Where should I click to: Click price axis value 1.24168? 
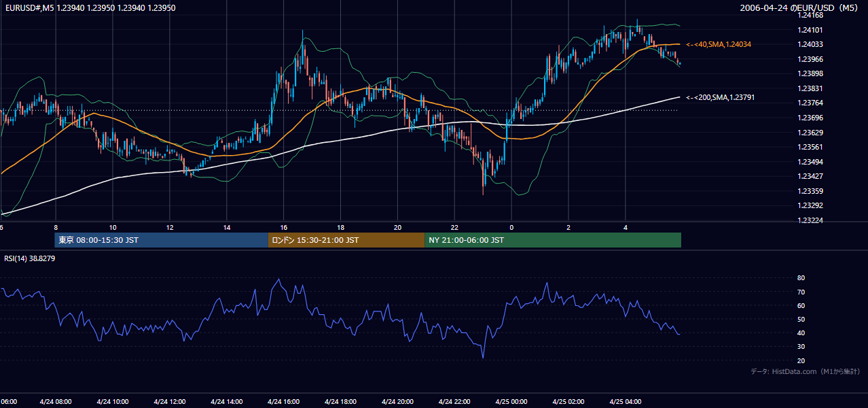[810, 15]
